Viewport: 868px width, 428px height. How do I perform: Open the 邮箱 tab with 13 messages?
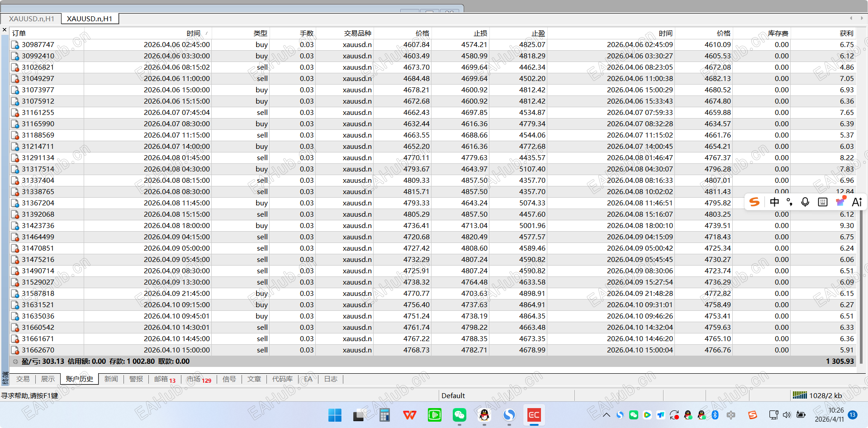coord(165,379)
